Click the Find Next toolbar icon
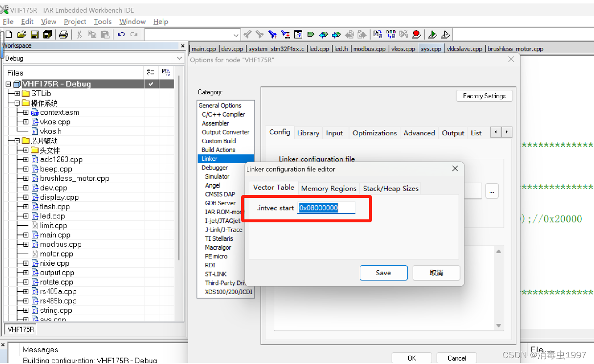This screenshot has width=594, height=364. (x=260, y=34)
